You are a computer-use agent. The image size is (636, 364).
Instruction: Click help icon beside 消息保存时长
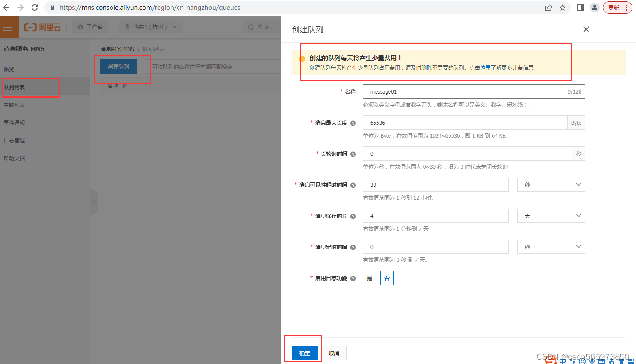pyautogui.click(x=353, y=216)
